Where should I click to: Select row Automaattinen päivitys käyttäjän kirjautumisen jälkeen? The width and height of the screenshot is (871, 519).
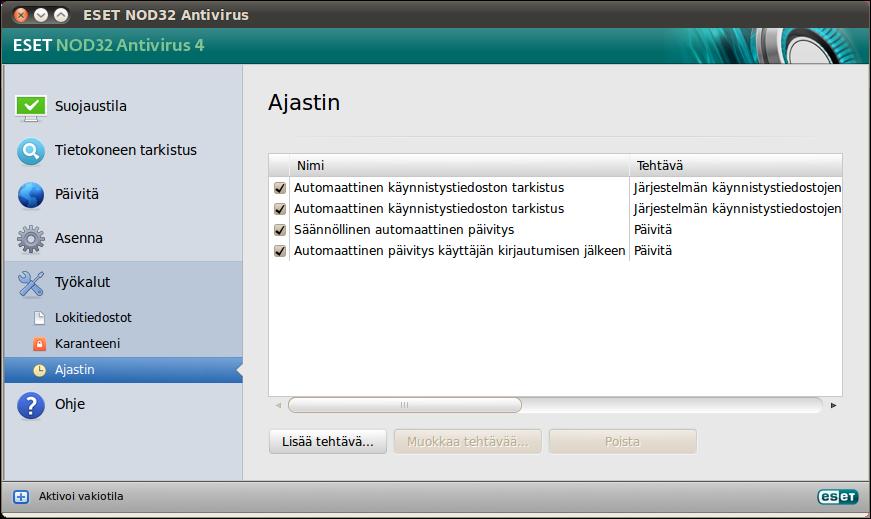click(555, 251)
